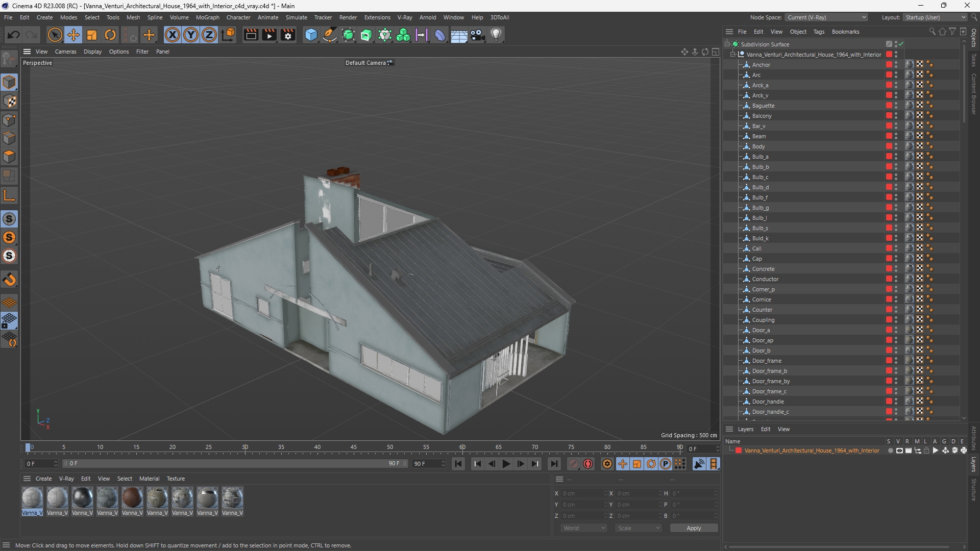Select the Balcony object in tree
Screen dimensions: 980x551
762,116
